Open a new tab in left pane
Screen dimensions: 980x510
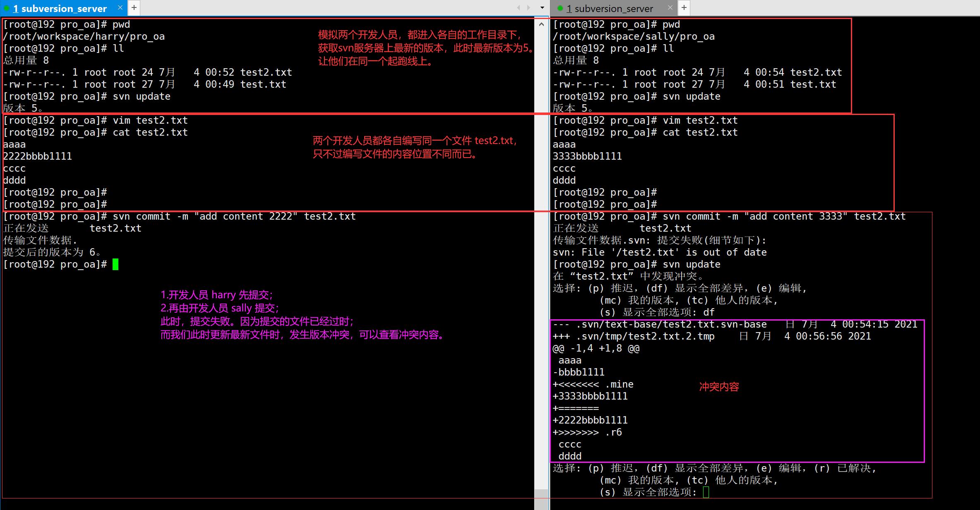pos(134,7)
